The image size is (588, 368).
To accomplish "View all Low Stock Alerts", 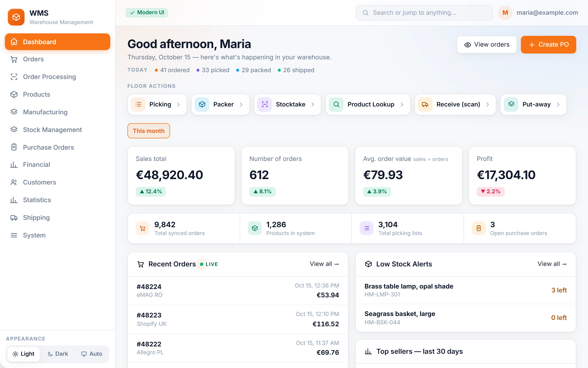I will [x=552, y=264].
